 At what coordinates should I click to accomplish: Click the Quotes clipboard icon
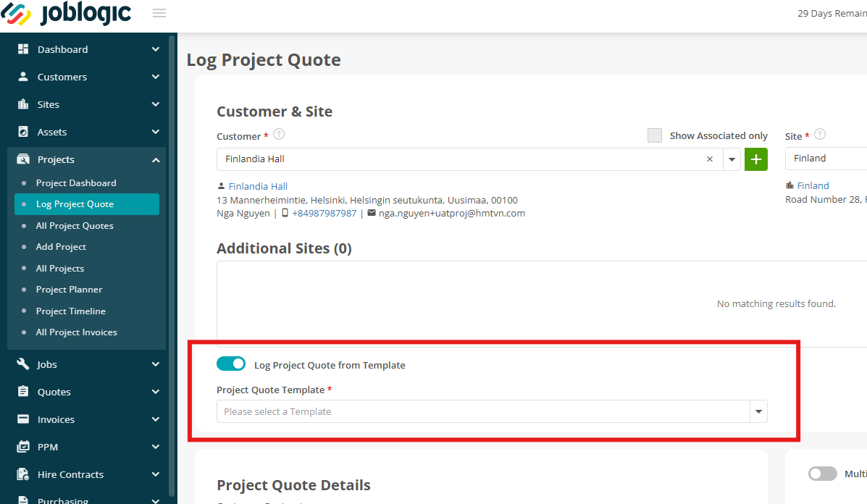23,391
